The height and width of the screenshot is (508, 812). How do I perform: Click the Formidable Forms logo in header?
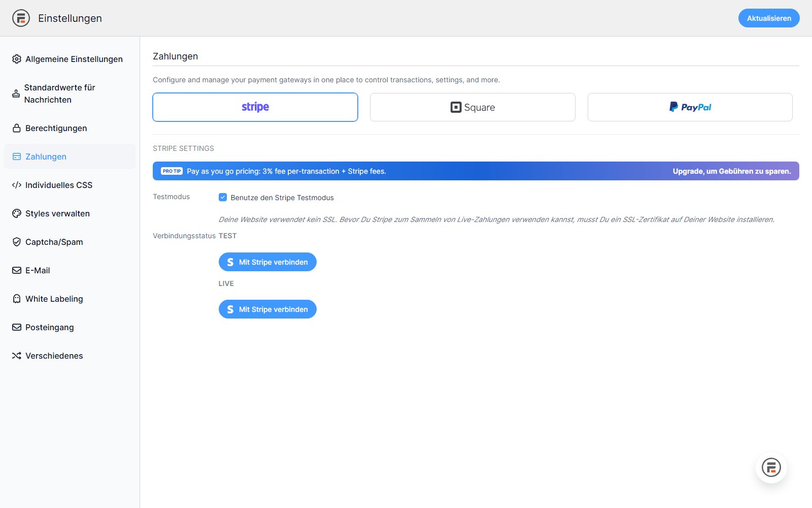[21, 18]
